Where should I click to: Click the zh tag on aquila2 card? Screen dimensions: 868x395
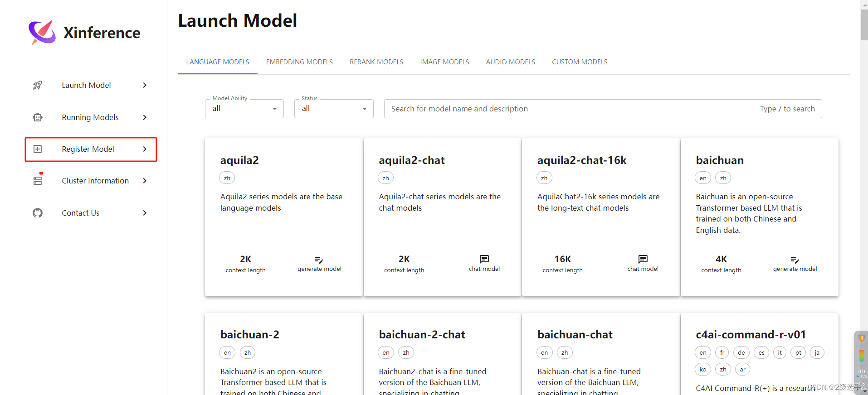pos(227,178)
